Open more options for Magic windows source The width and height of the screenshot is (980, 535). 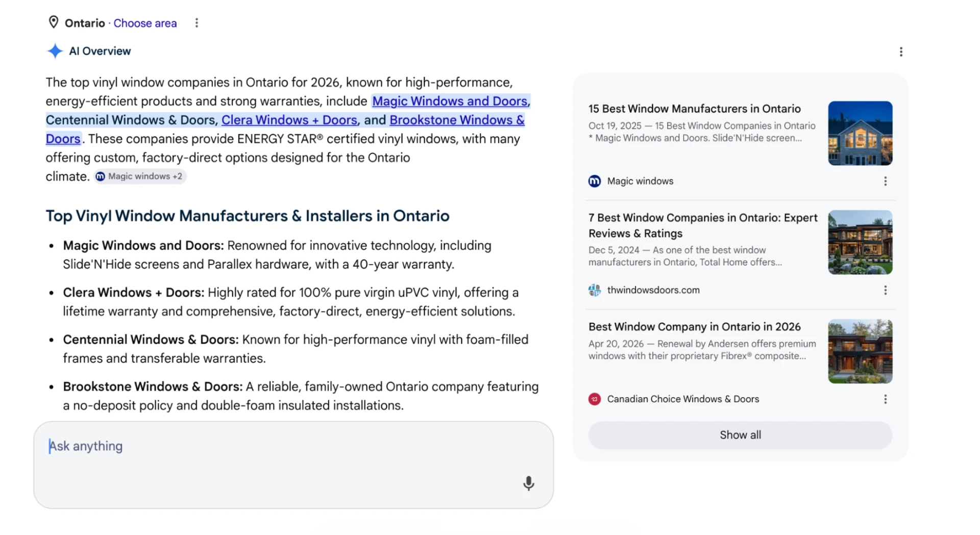885,181
